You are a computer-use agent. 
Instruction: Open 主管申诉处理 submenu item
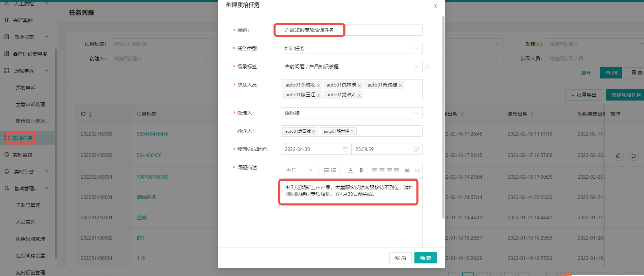(x=30, y=104)
